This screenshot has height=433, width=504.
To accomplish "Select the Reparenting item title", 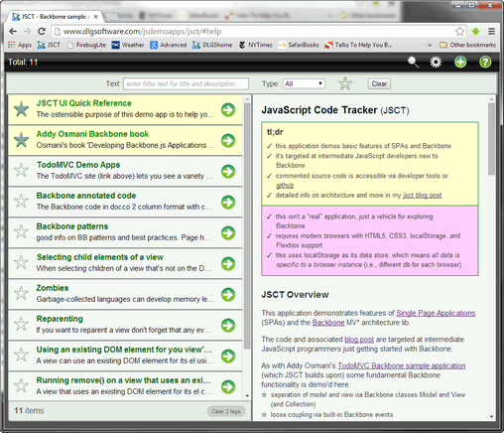I will pos(60,319).
